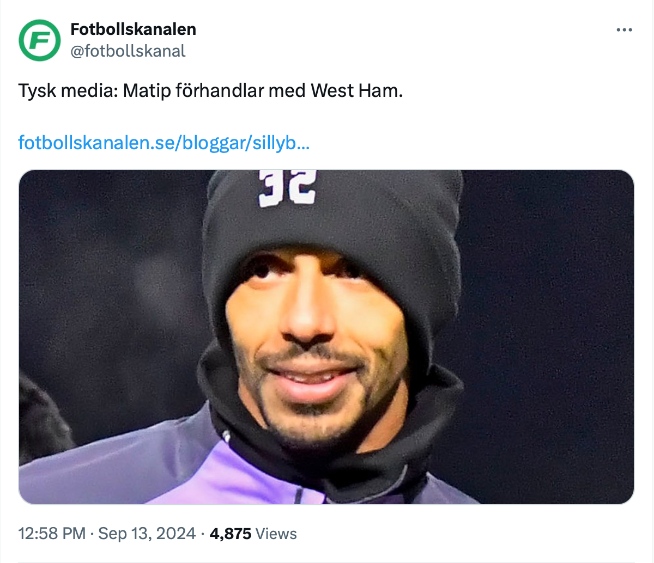Viewport: 654px width, 563px height.
Task: Click the number 32 on the beanie
Action: pyautogui.click(x=287, y=188)
